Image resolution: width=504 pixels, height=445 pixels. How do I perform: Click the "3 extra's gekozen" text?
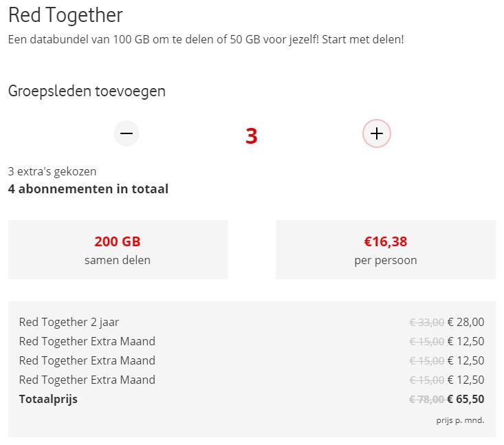tap(52, 171)
